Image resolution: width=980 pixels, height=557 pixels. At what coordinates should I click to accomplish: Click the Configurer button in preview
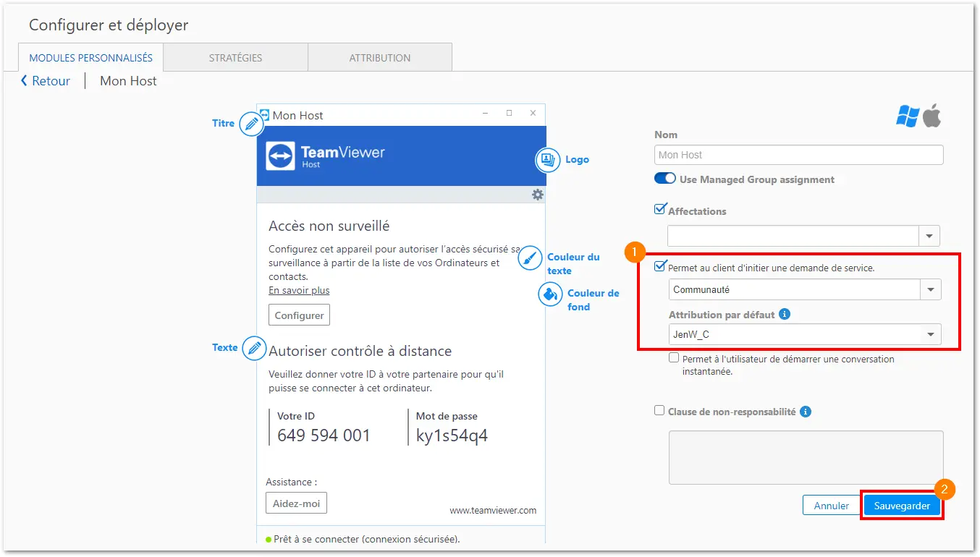(x=299, y=315)
